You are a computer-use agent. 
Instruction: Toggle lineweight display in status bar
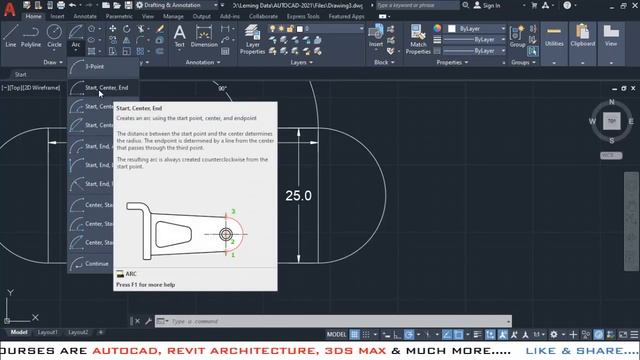tap(478, 335)
